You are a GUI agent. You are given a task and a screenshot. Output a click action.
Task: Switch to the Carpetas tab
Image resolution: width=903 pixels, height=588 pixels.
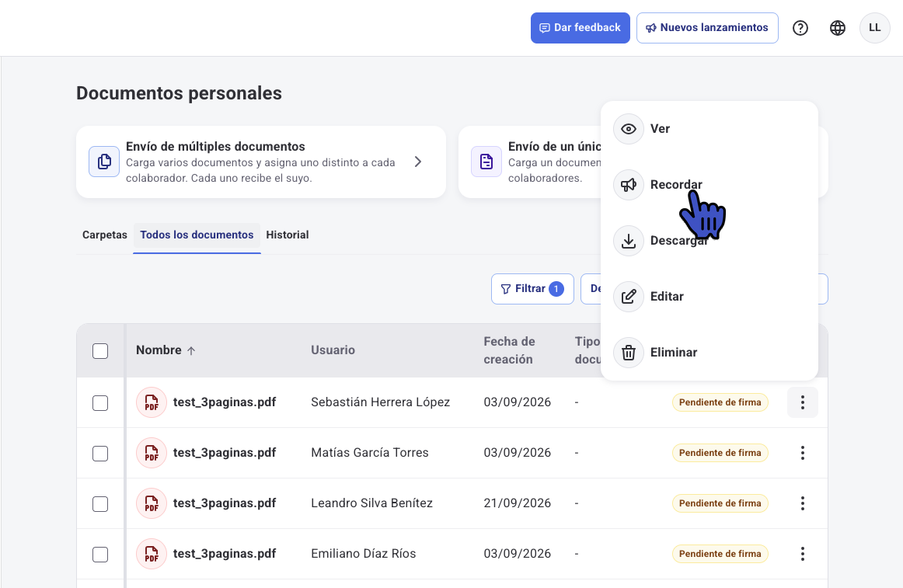(x=105, y=235)
